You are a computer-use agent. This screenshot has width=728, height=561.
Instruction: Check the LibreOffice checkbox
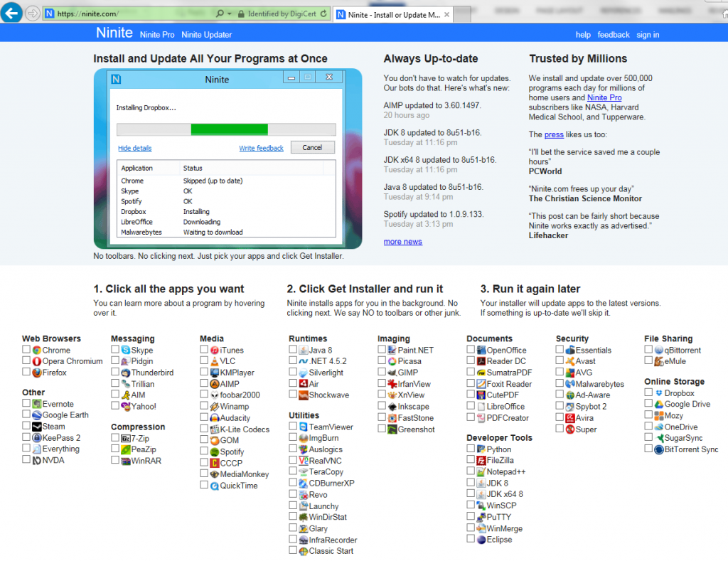click(471, 405)
